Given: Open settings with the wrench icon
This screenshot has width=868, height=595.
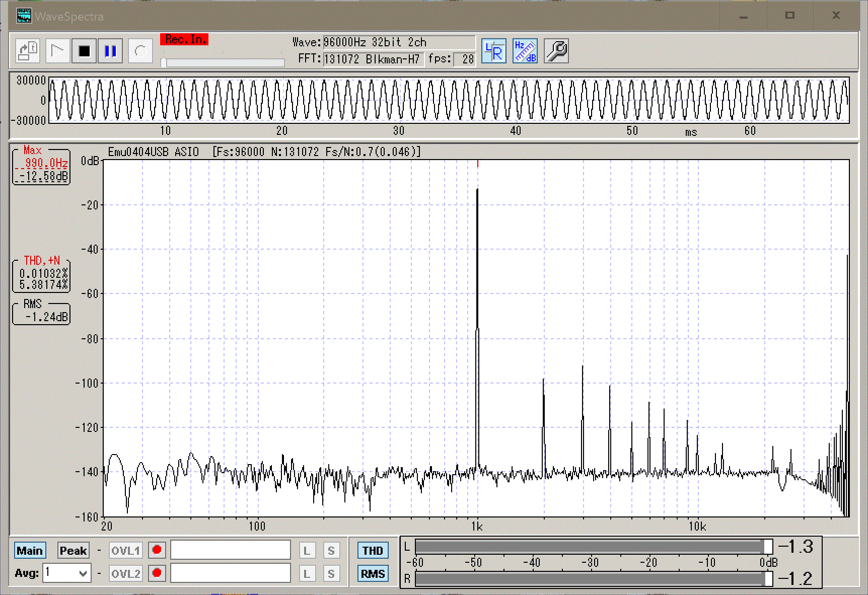Looking at the screenshot, I should point(556,51).
